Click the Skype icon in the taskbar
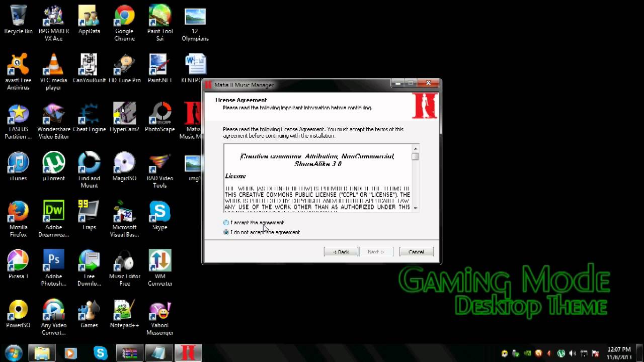Screen dimensions: 644x362 click(x=101, y=353)
